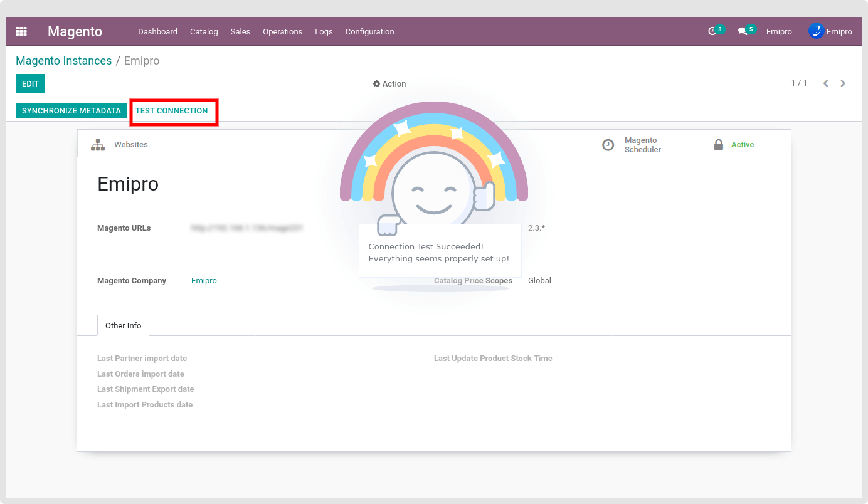Click the Websites hierarchy icon

pos(98,145)
